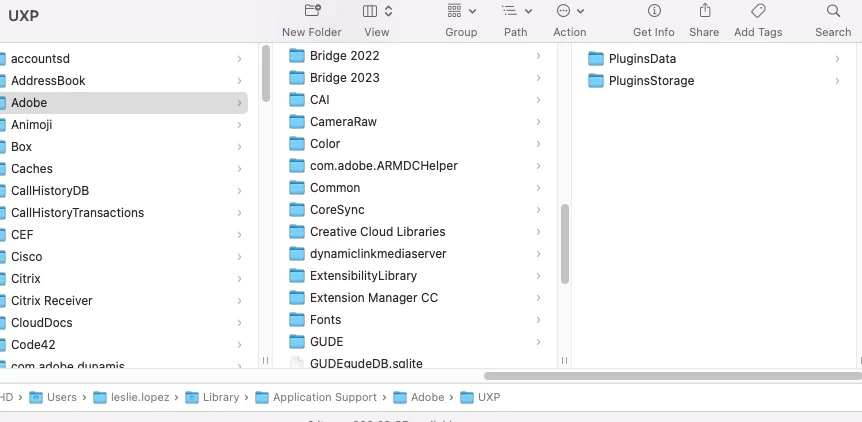Click the Extension Manager CC folder icon
The image size is (862, 422).
[x=297, y=297]
